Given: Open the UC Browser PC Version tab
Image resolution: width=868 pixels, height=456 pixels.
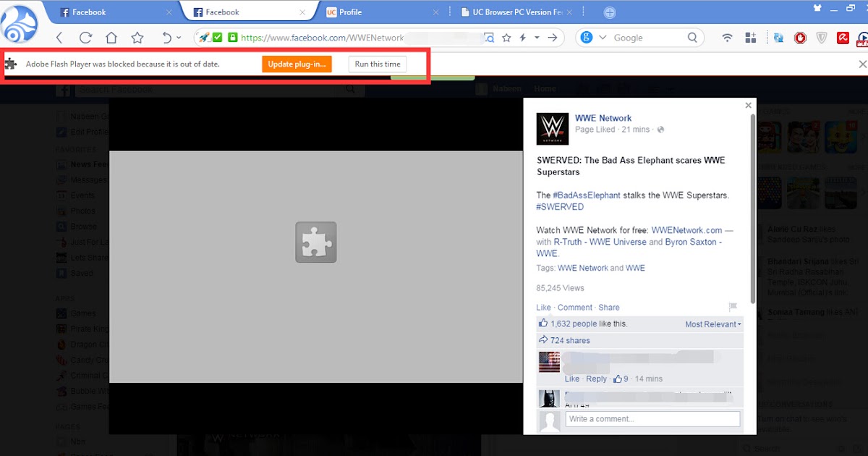Looking at the screenshot, I should click(517, 12).
